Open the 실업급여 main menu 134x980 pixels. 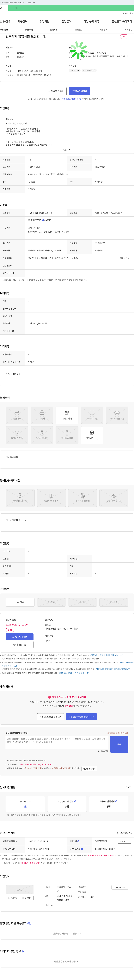pyautogui.click(x=66, y=21)
